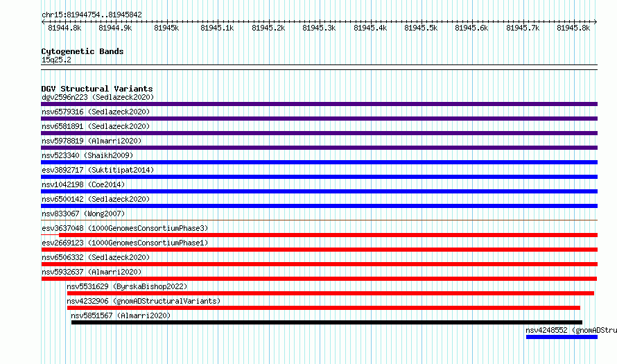Select the purple bar under nsv5978819
This screenshot has height=364, width=617.
tap(319, 148)
